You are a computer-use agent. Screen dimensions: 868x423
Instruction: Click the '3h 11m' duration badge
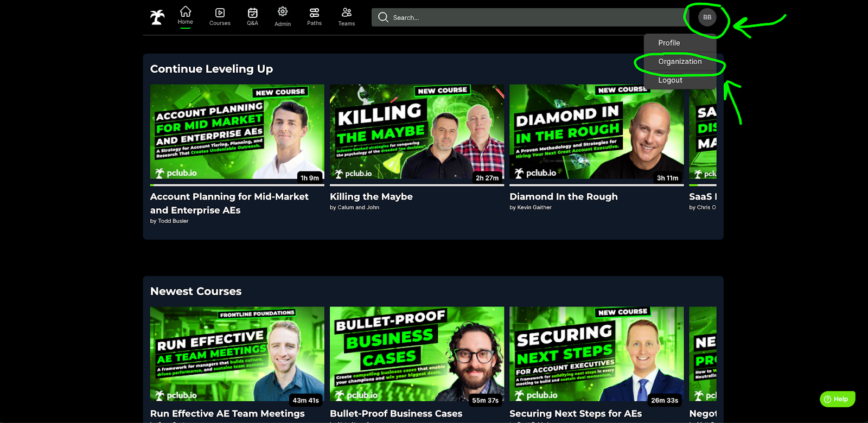tap(667, 178)
